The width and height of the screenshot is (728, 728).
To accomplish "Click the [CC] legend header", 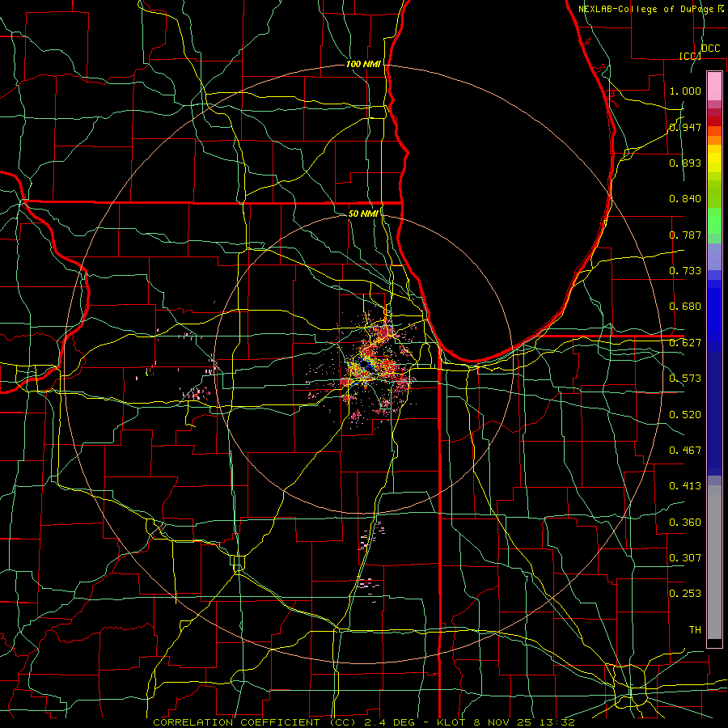I will point(691,56).
